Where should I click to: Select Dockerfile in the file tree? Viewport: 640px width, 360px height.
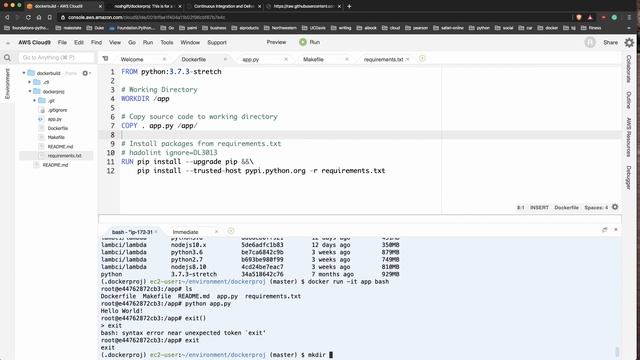(x=58, y=128)
